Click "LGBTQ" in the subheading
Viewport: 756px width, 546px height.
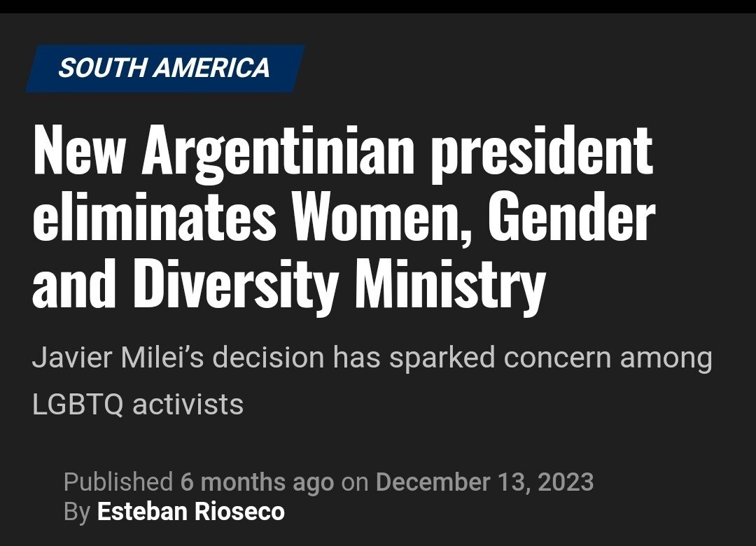click(78, 405)
